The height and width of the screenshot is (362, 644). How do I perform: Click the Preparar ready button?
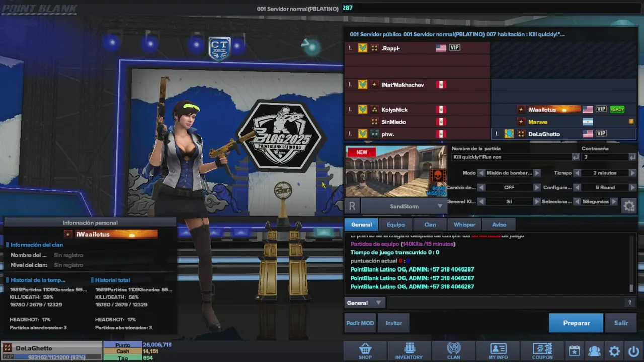click(x=576, y=323)
